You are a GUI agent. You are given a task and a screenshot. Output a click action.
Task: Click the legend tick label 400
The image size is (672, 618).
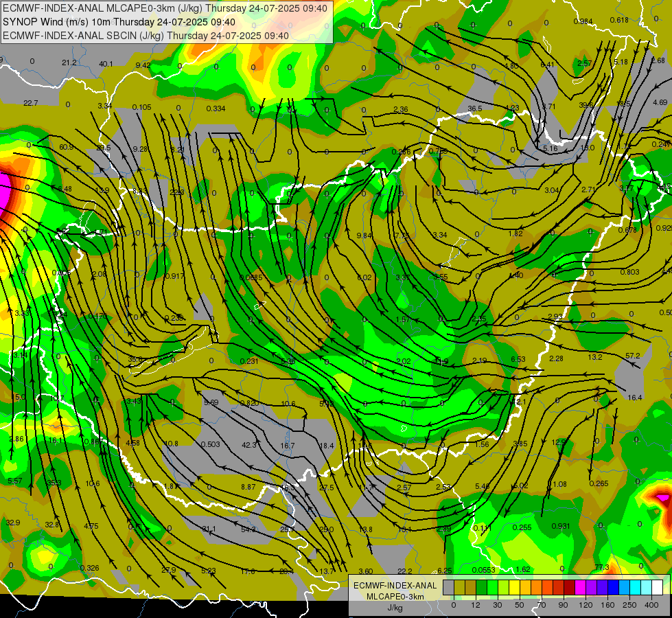[x=651, y=605]
